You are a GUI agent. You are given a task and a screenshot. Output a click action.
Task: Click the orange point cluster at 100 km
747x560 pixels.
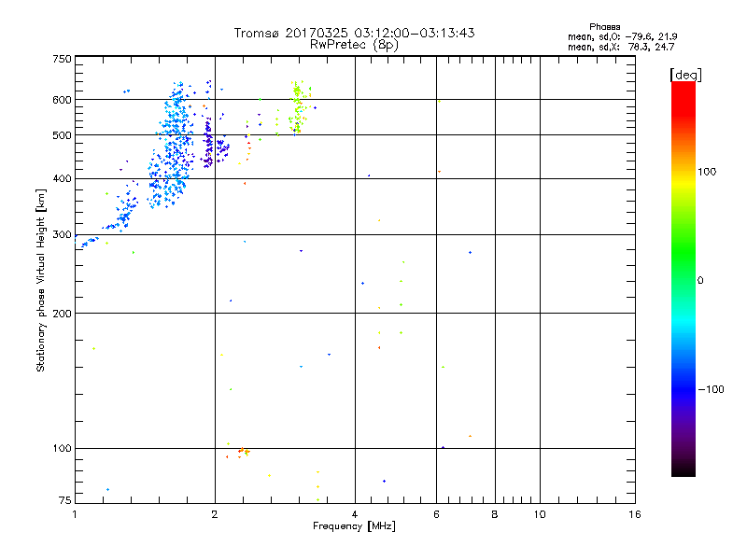coord(242,451)
